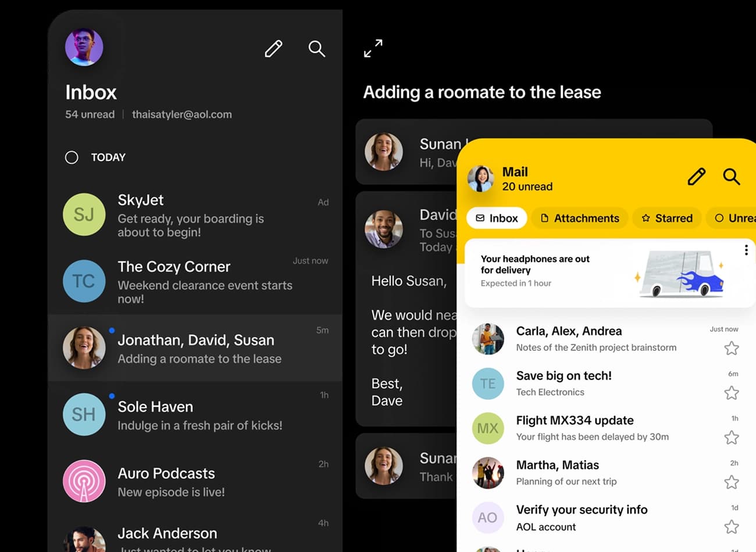Click the profile avatar above Inbox
Image resolution: width=756 pixels, height=552 pixels.
coord(84,47)
